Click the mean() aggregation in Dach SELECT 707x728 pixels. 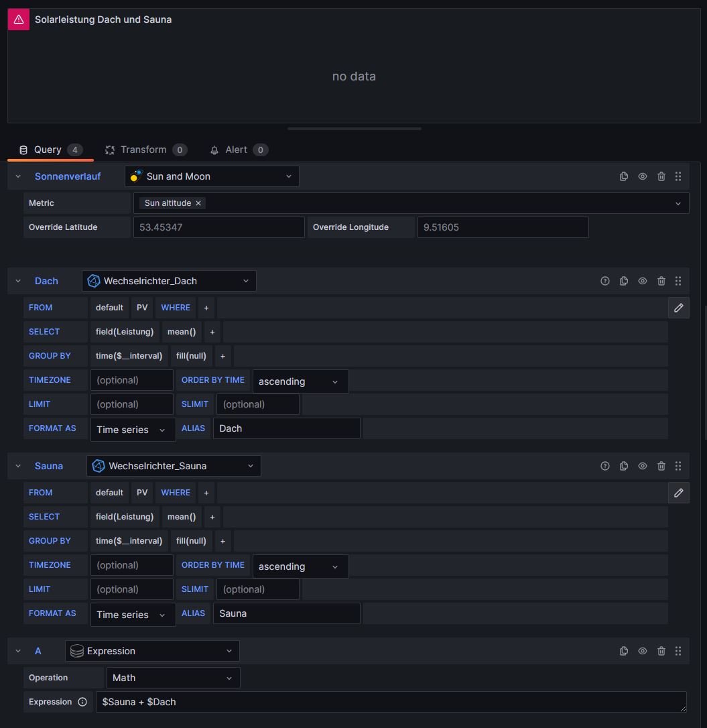coord(182,332)
